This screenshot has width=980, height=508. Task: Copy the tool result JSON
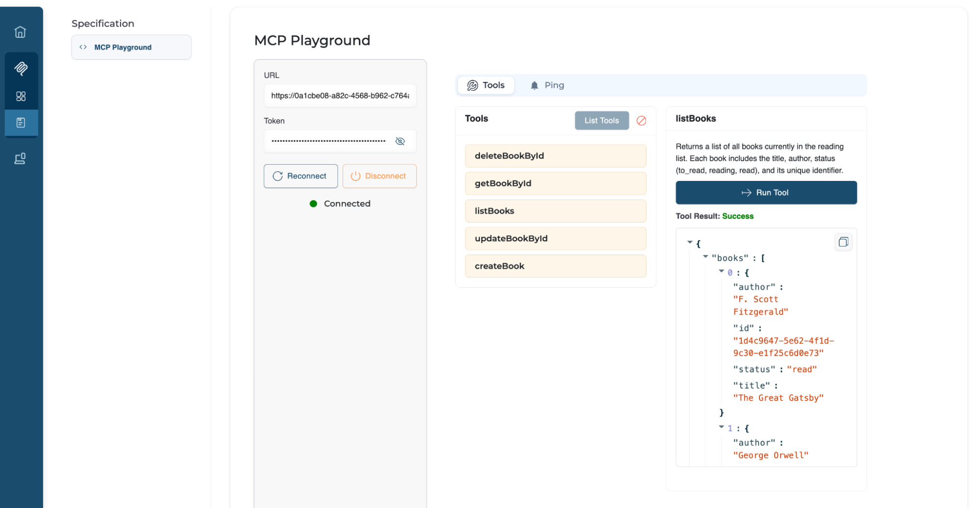pos(843,242)
